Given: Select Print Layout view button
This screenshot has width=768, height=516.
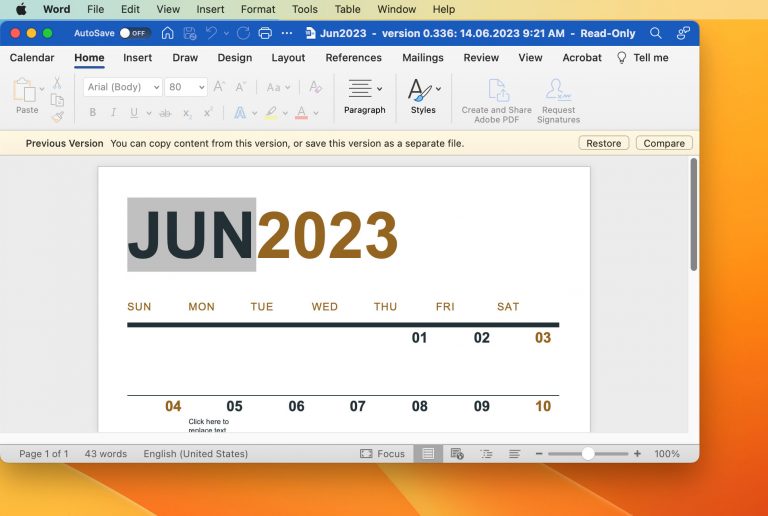Looking at the screenshot, I should tap(428, 454).
